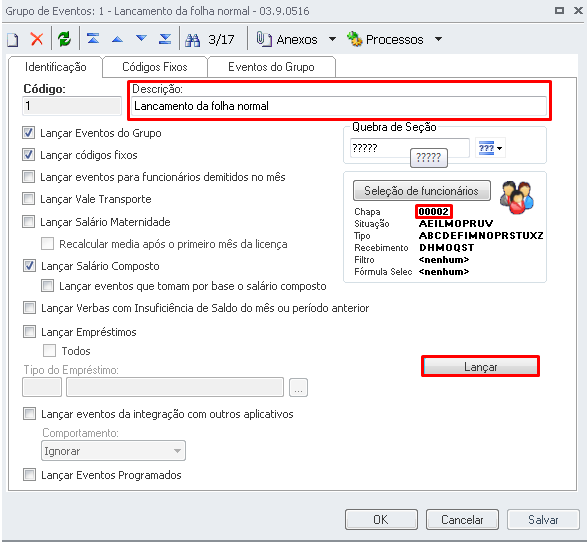Check eventos que tomam por base salário composto
587x542 pixels.
(x=48, y=286)
